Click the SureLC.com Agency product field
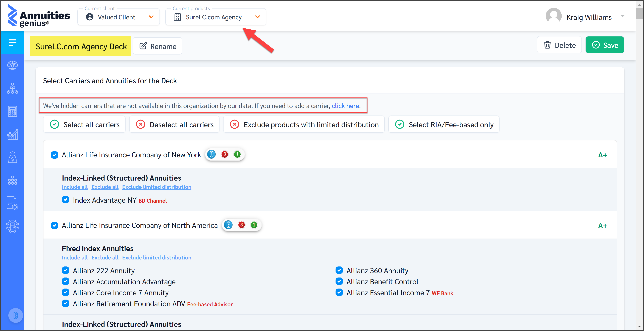The width and height of the screenshot is (644, 331). click(207, 17)
